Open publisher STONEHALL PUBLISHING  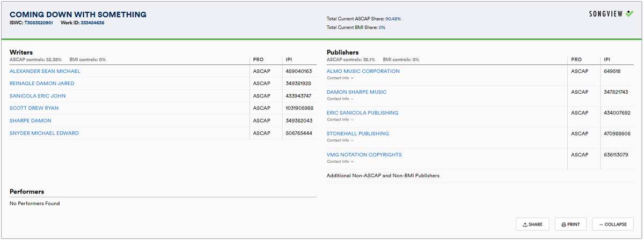tap(358, 134)
